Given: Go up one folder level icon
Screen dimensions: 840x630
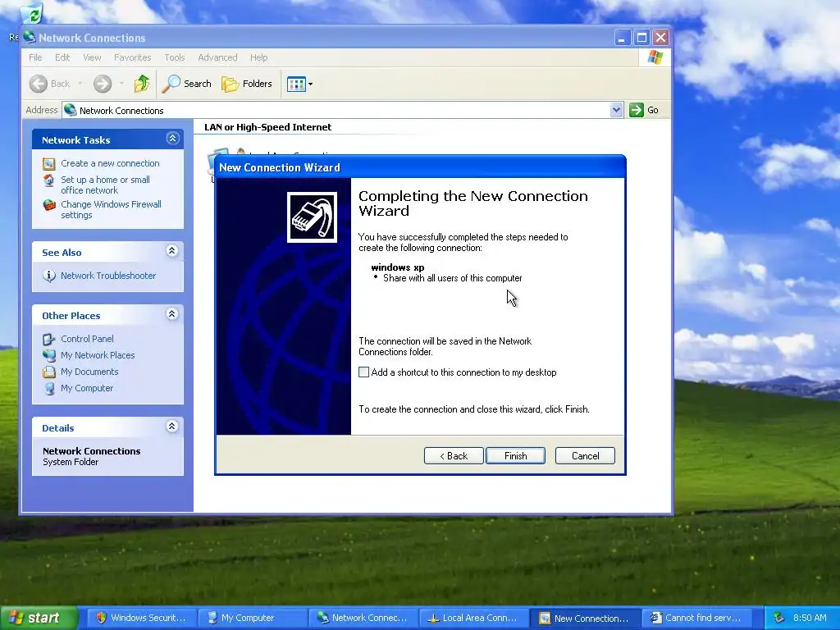Looking at the screenshot, I should 141,84.
